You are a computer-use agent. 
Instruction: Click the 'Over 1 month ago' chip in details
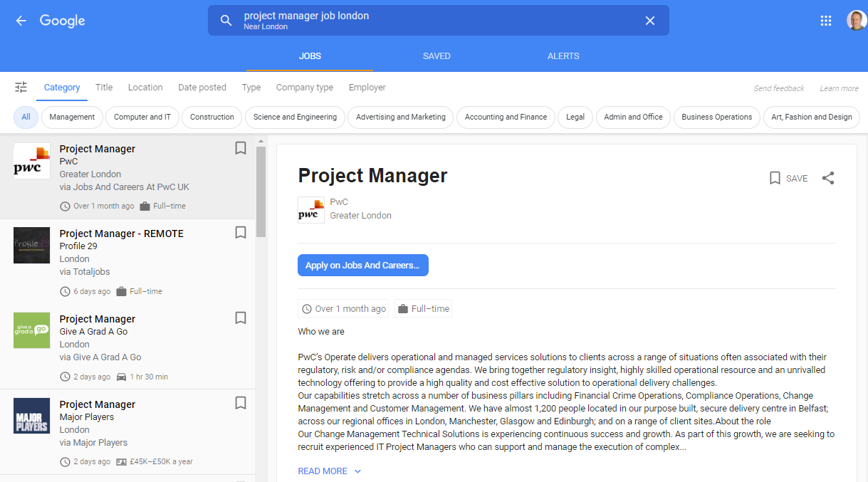(x=344, y=309)
